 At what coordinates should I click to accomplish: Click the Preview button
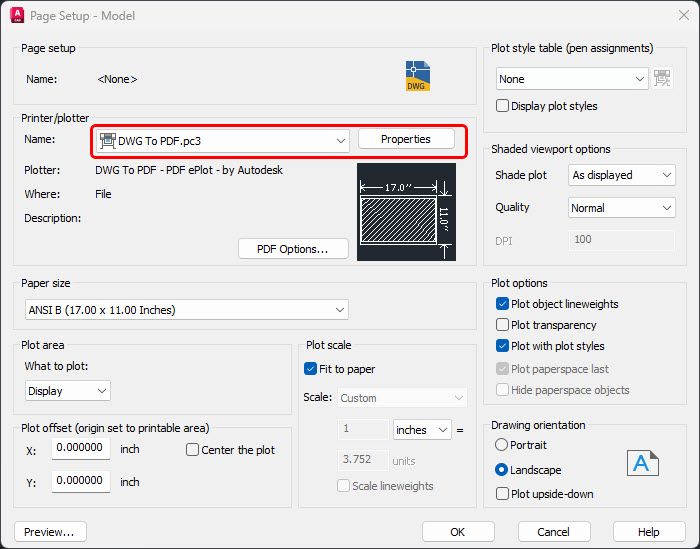click(x=50, y=532)
